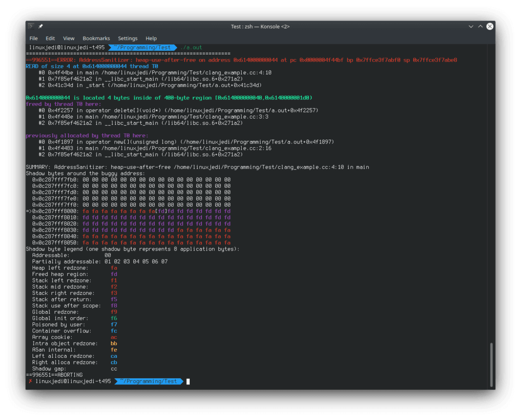Open the Edit menu

tap(50, 38)
